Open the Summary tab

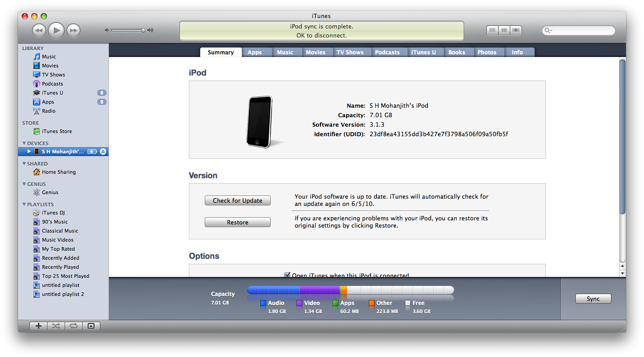point(221,52)
